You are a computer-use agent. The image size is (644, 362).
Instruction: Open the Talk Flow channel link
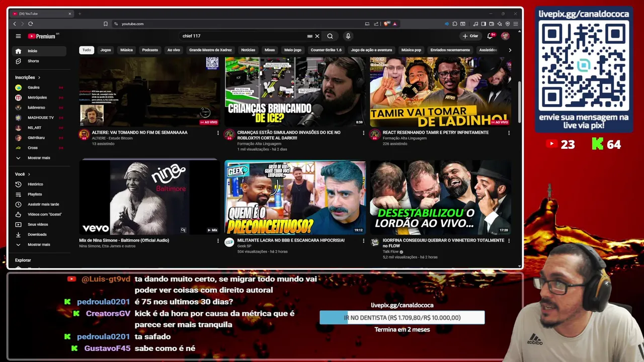pyautogui.click(x=391, y=252)
